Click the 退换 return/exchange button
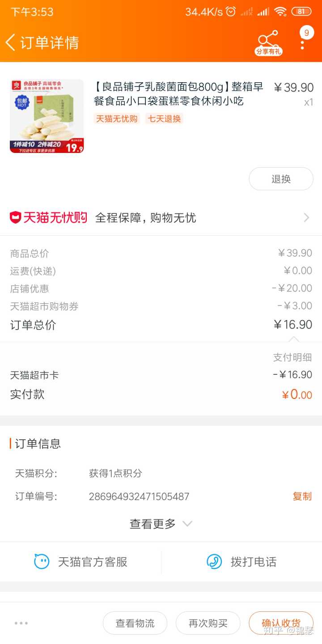322x644 pixels. pos(281,179)
